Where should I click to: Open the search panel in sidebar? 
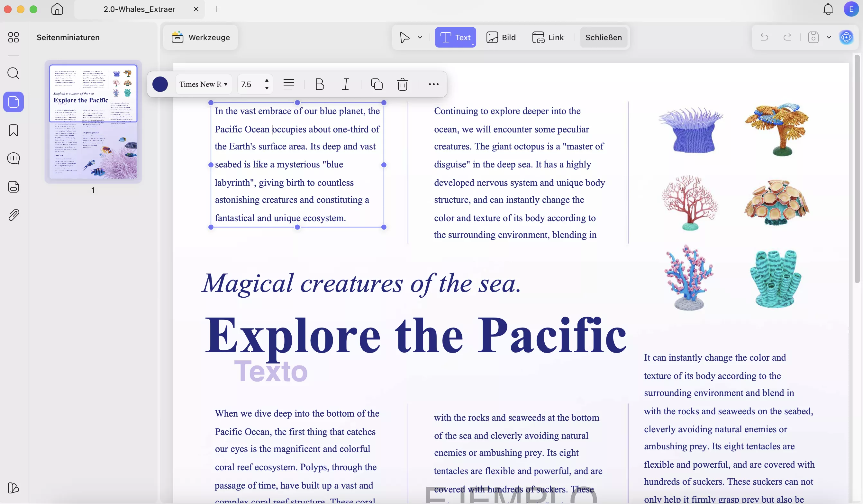[x=14, y=73]
